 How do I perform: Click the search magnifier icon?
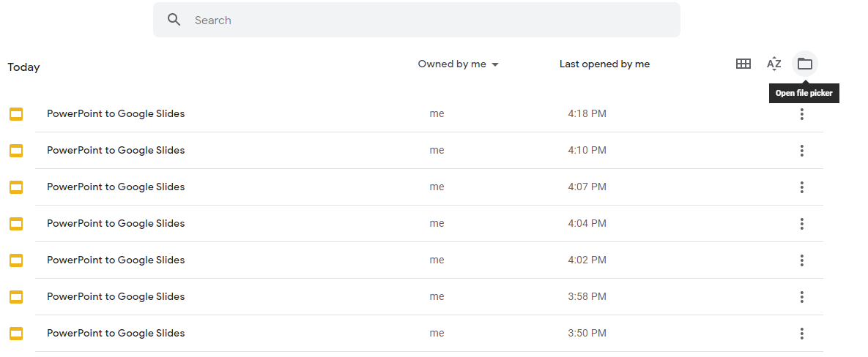click(174, 20)
